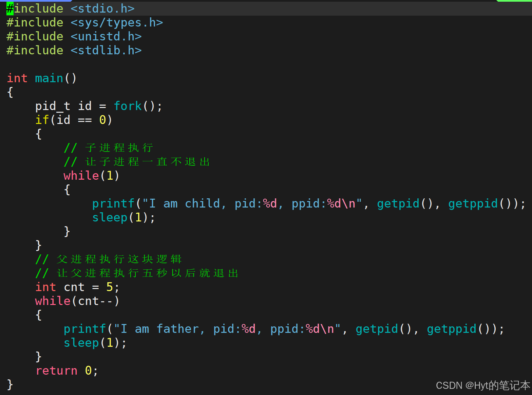Image resolution: width=532 pixels, height=395 pixels.
Task: Click the comment '// 让子进程一直不退出'
Action: (137, 162)
